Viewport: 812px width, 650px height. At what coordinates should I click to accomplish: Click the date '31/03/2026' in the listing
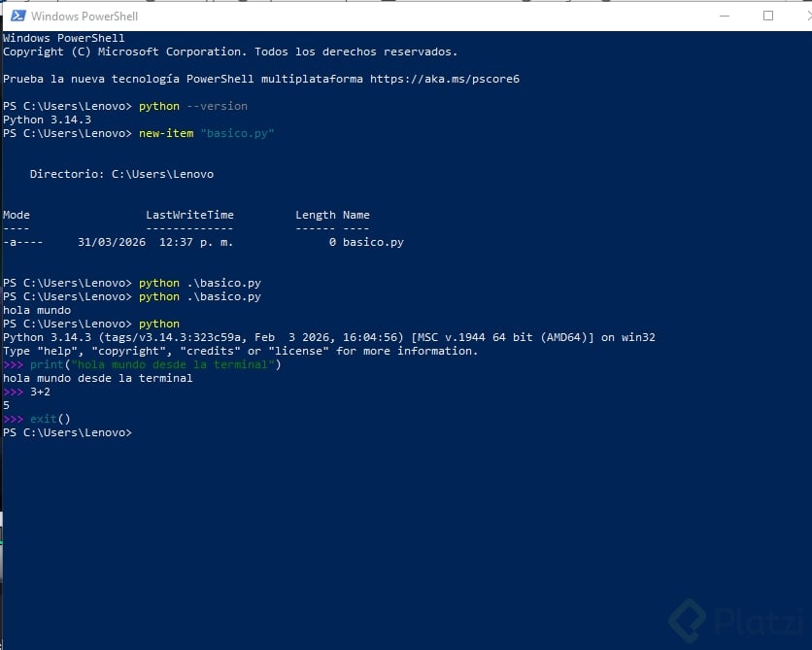[x=112, y=242]
